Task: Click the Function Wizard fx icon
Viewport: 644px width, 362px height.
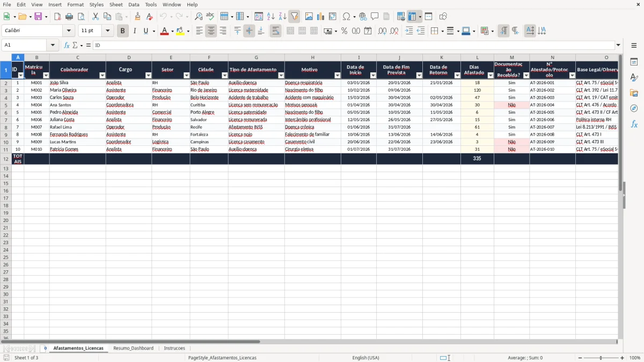Action: (67, 45)
